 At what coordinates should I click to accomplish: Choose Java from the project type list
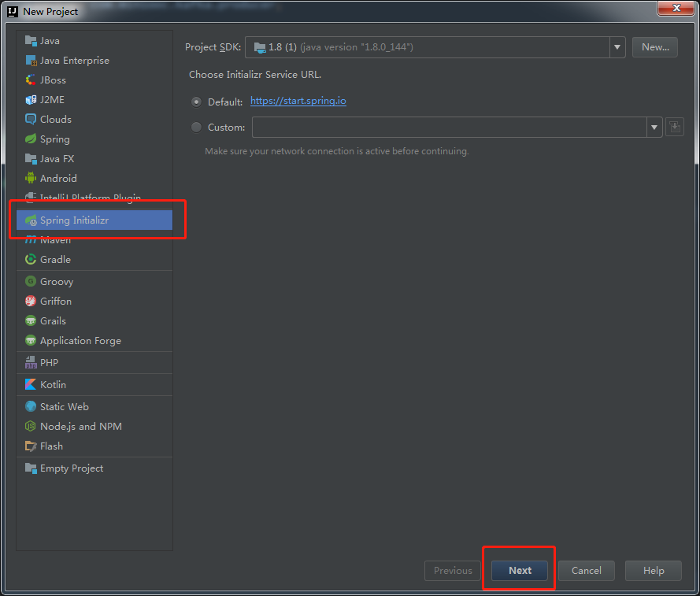tap(94, 41)
